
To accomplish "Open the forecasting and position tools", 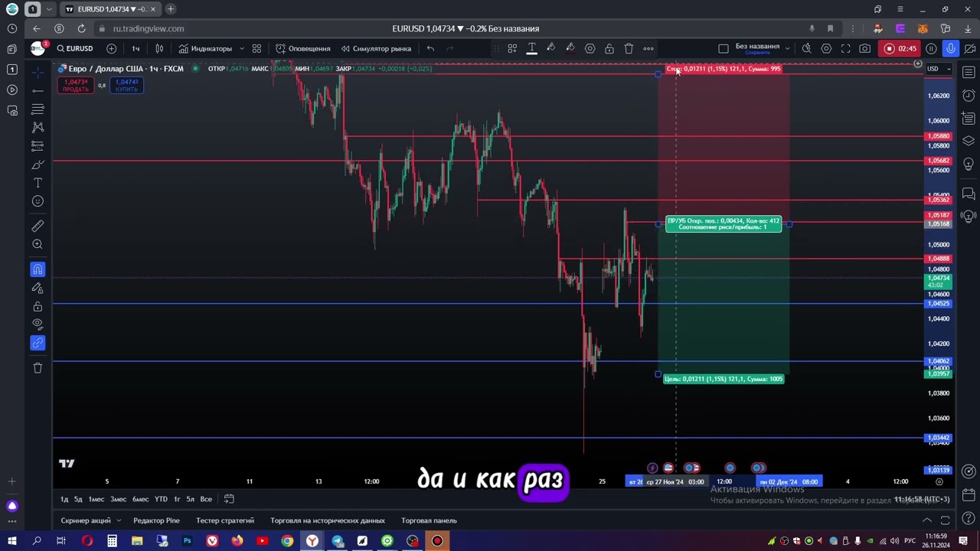I will pos(38,145).
